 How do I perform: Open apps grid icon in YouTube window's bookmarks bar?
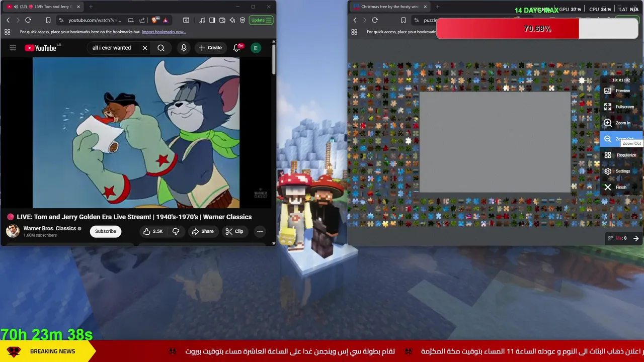7,32
